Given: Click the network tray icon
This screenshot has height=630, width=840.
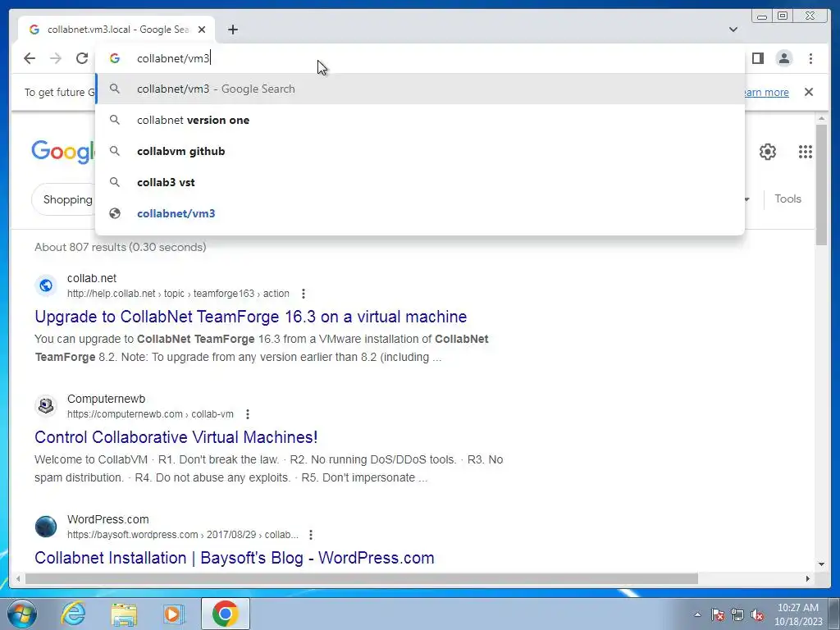Looking at the screenshot, I should 737,614.
